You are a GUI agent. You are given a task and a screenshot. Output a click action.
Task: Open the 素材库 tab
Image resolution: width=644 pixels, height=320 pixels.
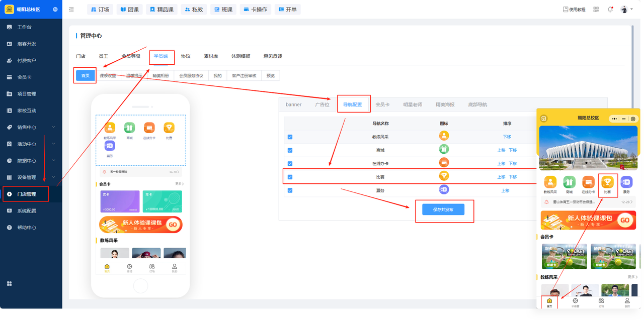pos(211,56)
